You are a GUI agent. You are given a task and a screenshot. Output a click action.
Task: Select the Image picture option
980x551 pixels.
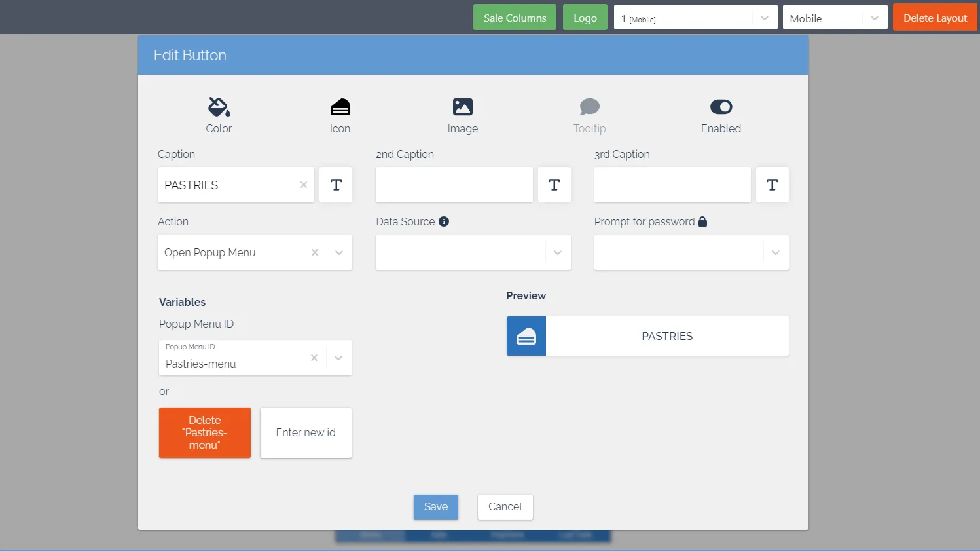[463, 115]
